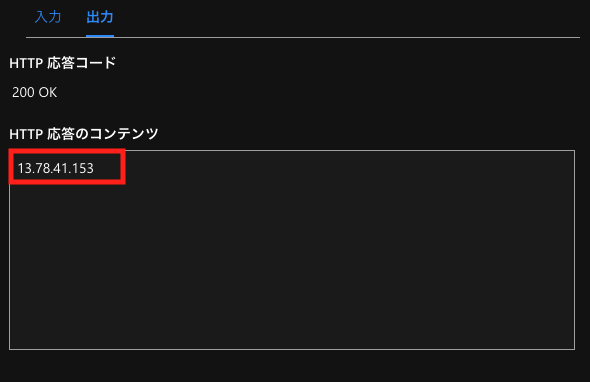The width and height of the screenshot is (590, 382).
Task: Click right edge of response content box
Action: (x=575, y=250)
